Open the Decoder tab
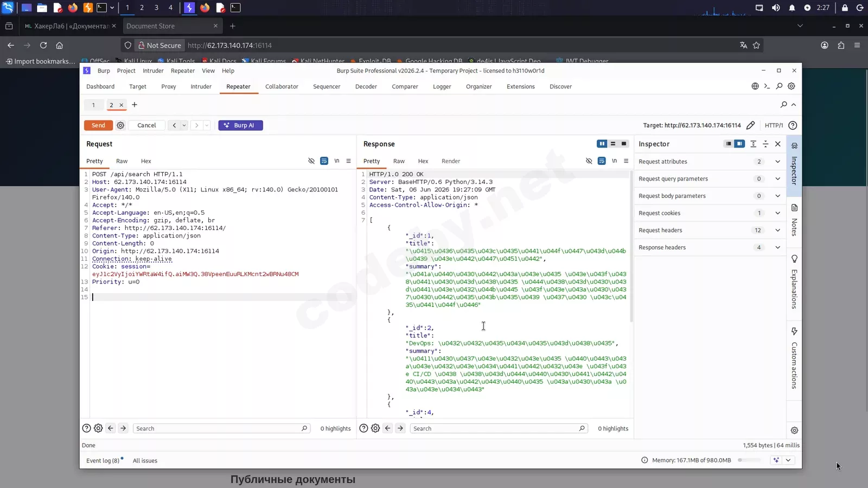Screen dimensions: 868x488 (366, 87)
